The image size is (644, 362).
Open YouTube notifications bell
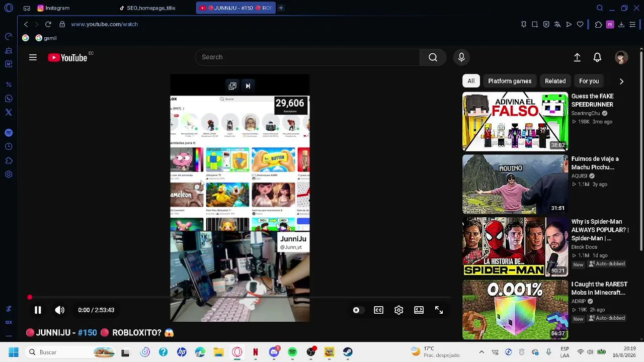(x=597, y=57)
